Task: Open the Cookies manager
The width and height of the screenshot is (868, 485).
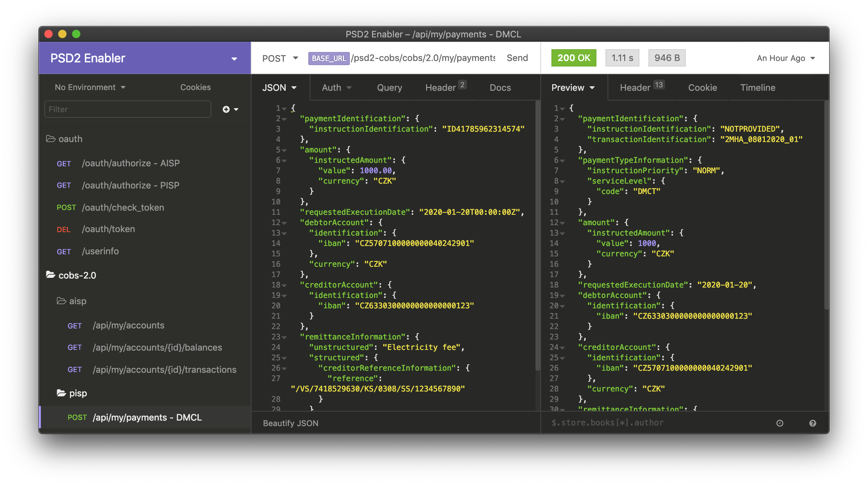Action: (195, 87)
